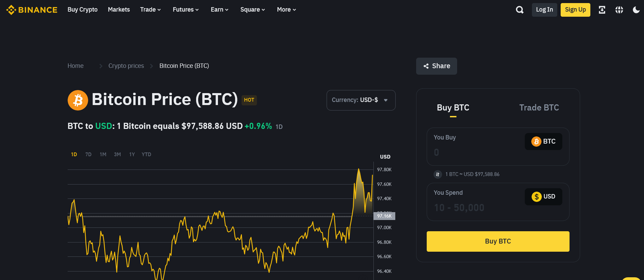
Task: Click the Log In button
Action: click(544, 10)
